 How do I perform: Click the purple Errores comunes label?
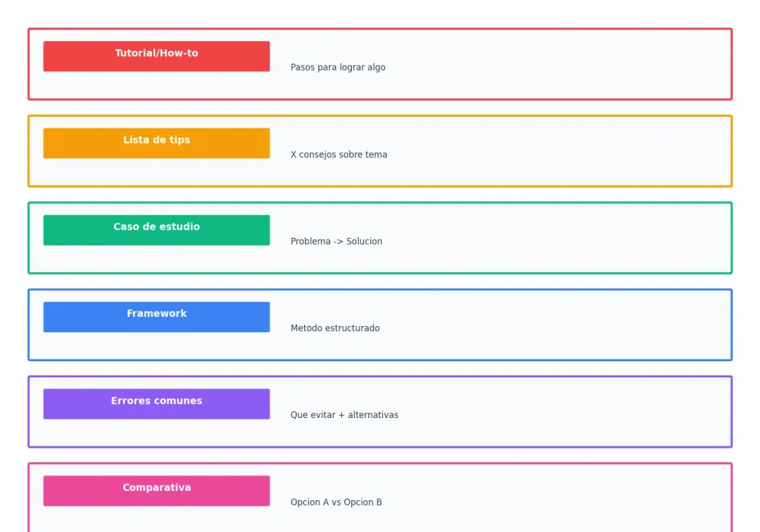(157, 404)
